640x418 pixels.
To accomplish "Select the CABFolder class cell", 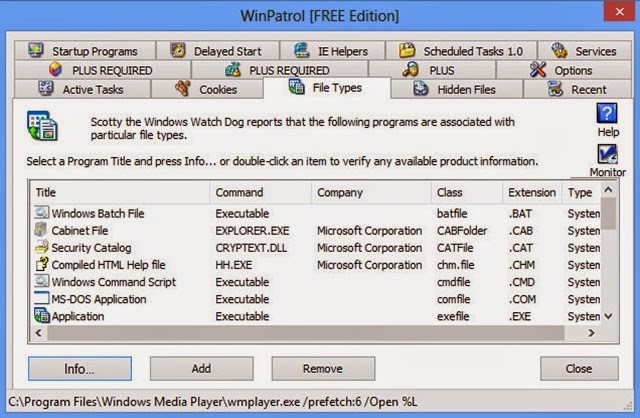I will click(462, 231).
